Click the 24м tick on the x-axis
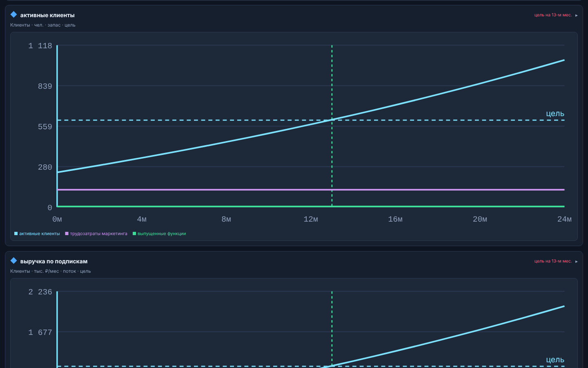The width and height of the screenshot is (588, 368). point(564,219)
